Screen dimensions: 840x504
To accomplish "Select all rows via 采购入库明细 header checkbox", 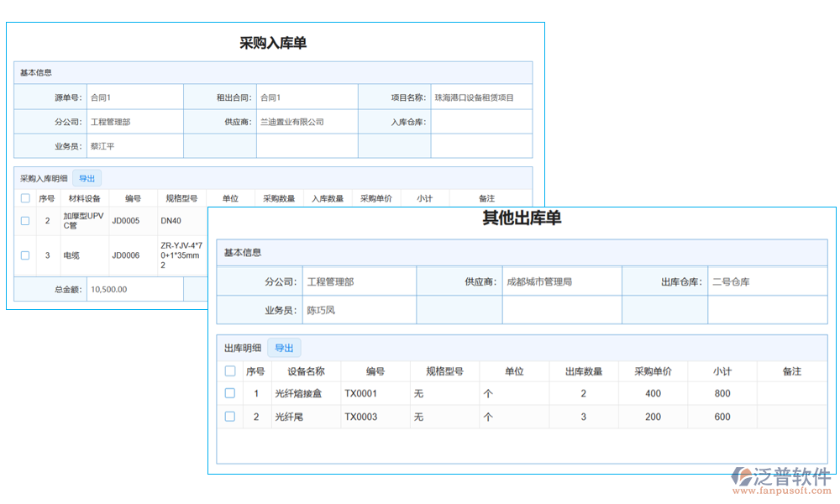I will coord(24,197).
